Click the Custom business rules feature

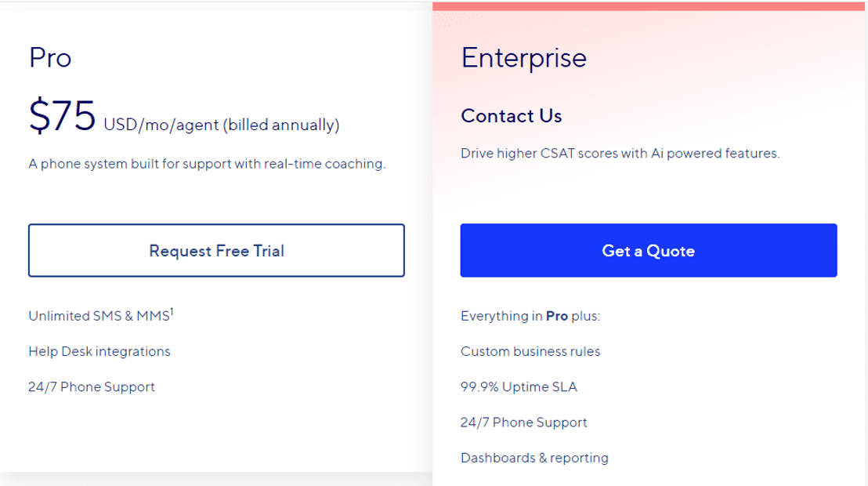tap(530, 351)
